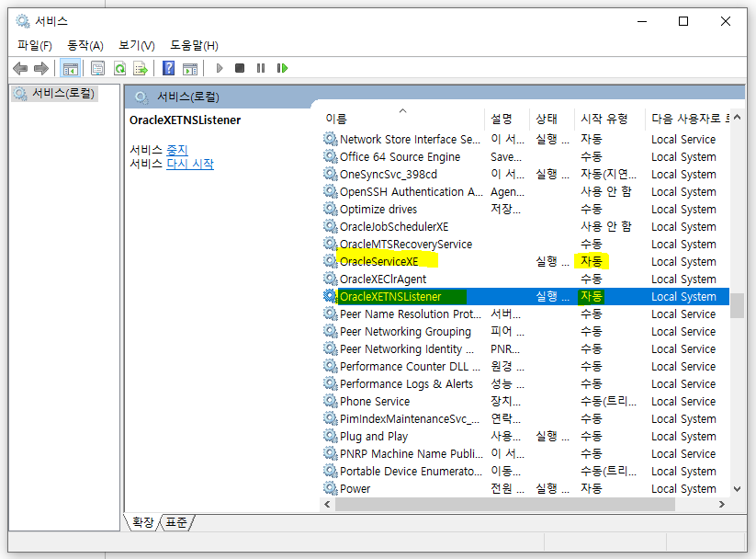This screenshot has height=559, width=756.
Task: Select the OracleMTSRecoveryService row
Action: click(525, 244)
